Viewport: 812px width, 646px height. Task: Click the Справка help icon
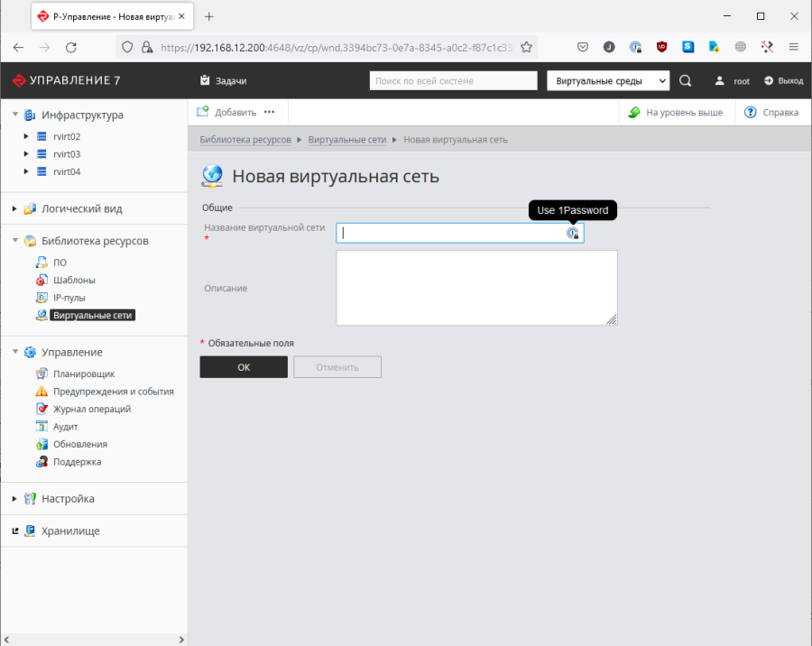[x=750, y=113]
